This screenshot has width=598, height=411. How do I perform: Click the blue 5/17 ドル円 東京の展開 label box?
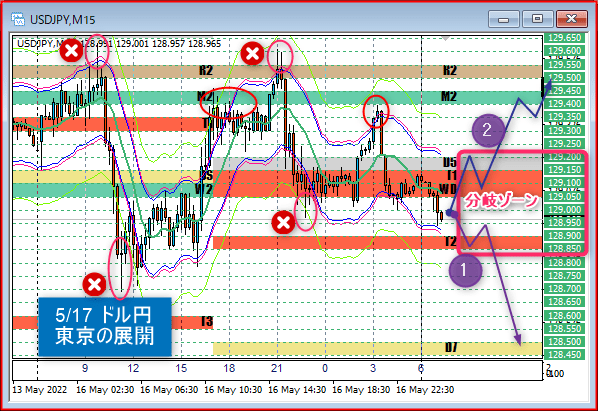tap(104, 327)
